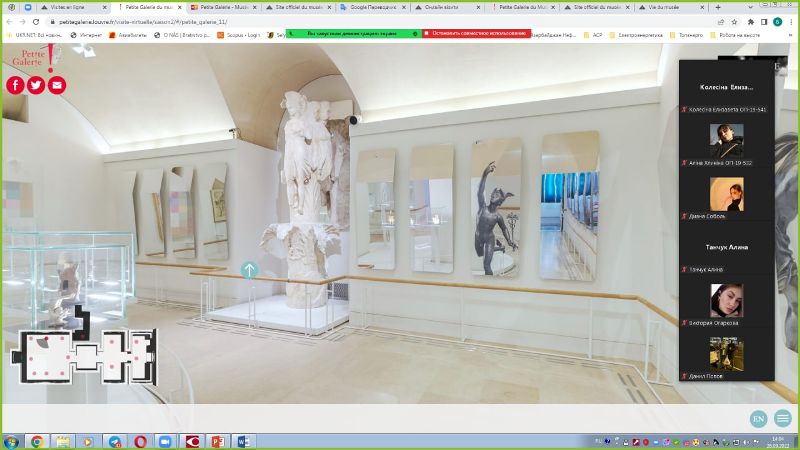
Task: Open Opera browser from the taskbar
Action: 140,441
